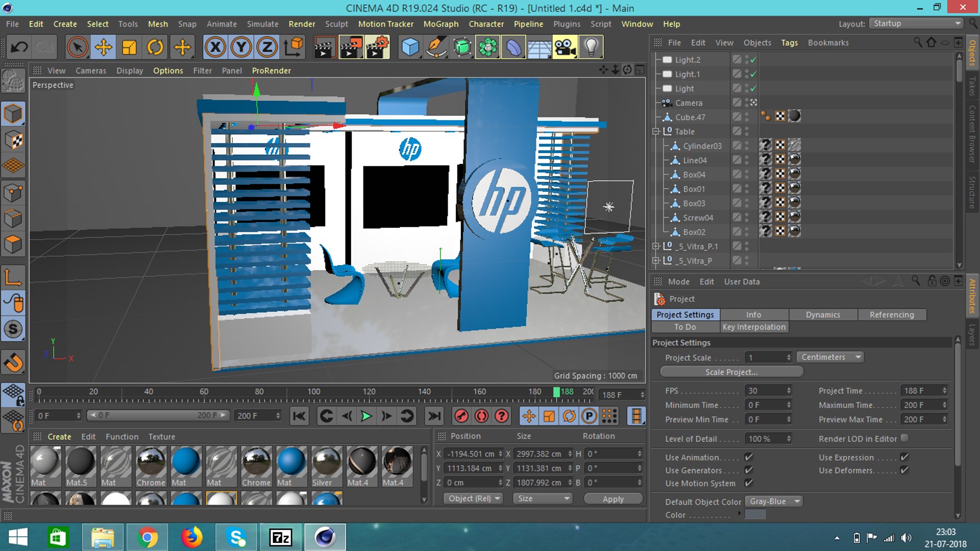This screenshot has width=980, height=551.
Task: Click the Scale Project button
Action: [731, 372]
